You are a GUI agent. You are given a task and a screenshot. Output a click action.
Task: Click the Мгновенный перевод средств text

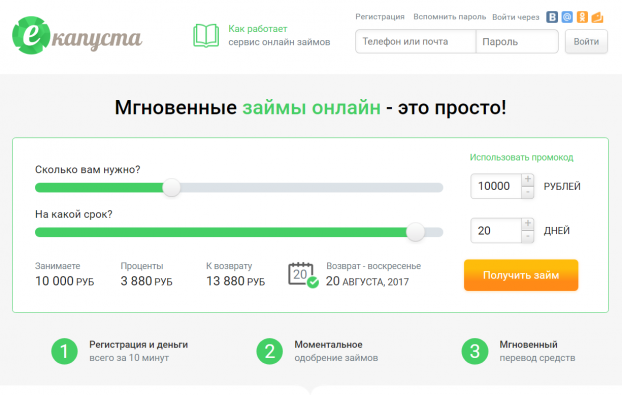pos(537,351)
